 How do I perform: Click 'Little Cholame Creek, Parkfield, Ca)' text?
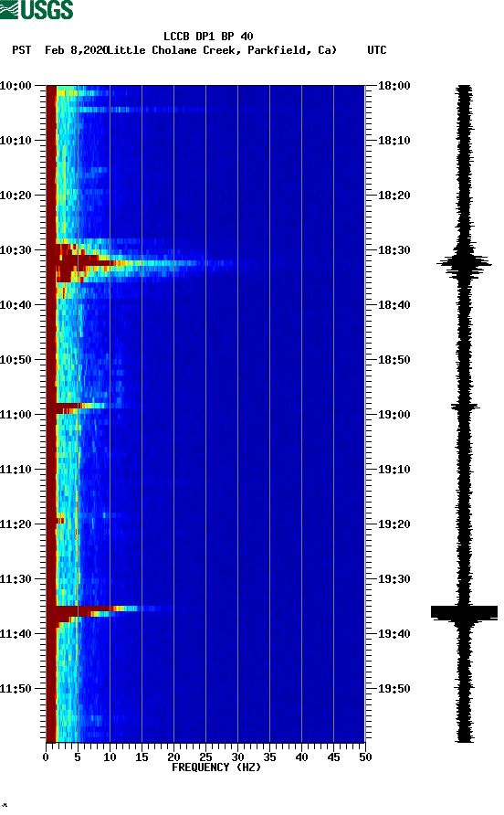pyautogui.click(x=222, y=50)
